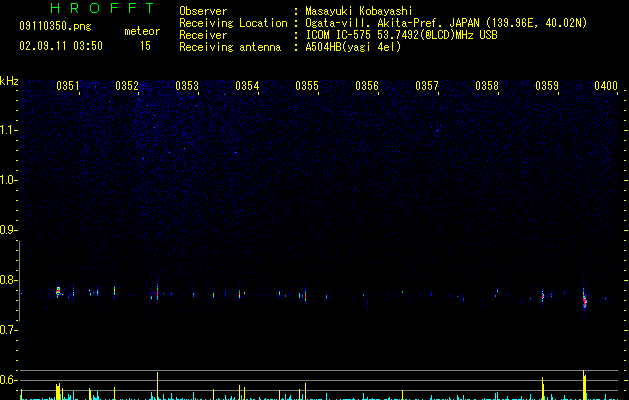
Task: Click the 0.9 kHz frequency axis label
Action: [8, 230]
